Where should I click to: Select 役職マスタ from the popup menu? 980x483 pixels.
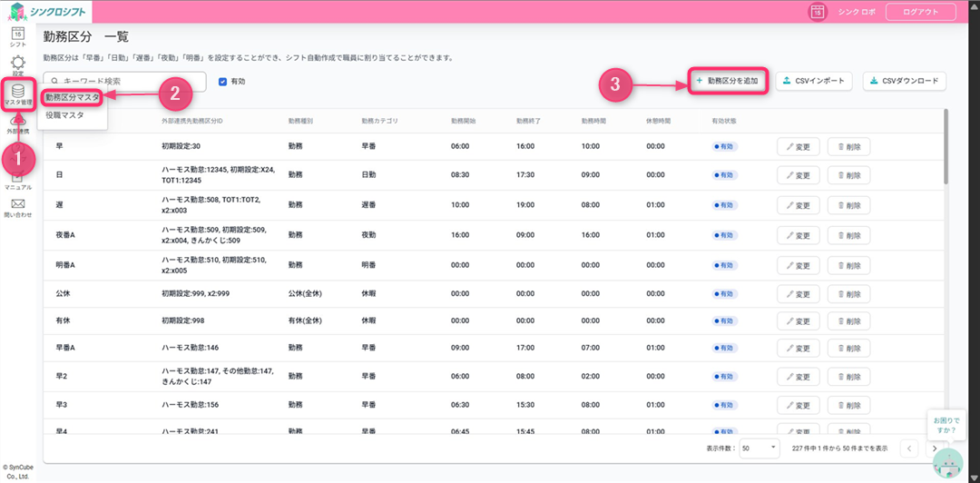point(65,115)
